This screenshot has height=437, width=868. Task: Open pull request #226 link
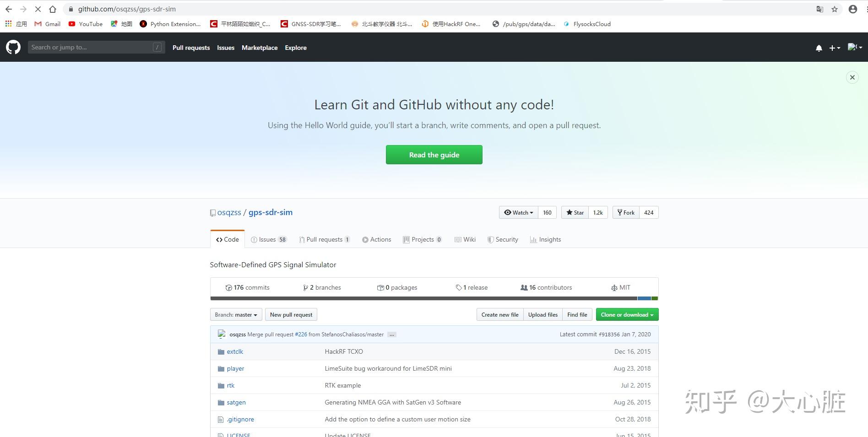point(301,334)
